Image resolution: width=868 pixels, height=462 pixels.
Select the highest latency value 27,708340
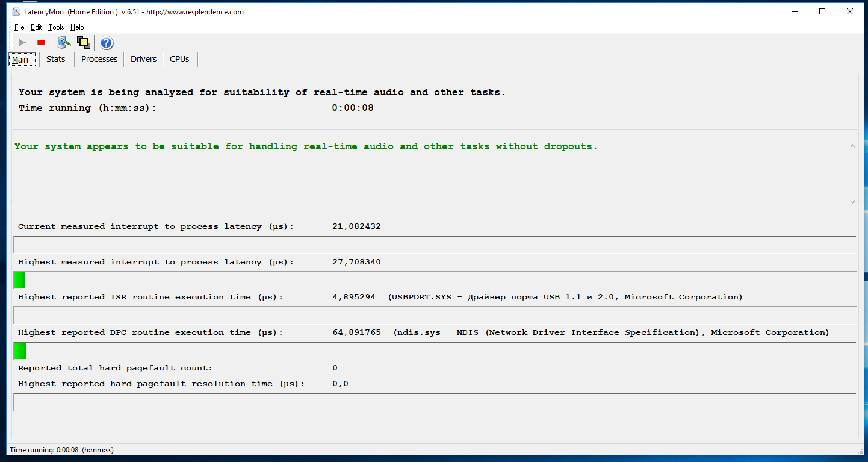[x=356, y=262]
